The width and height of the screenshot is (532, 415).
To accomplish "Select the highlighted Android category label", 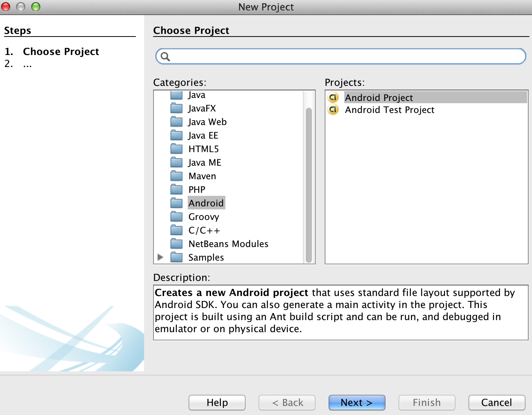I will (x=206, y=203).
